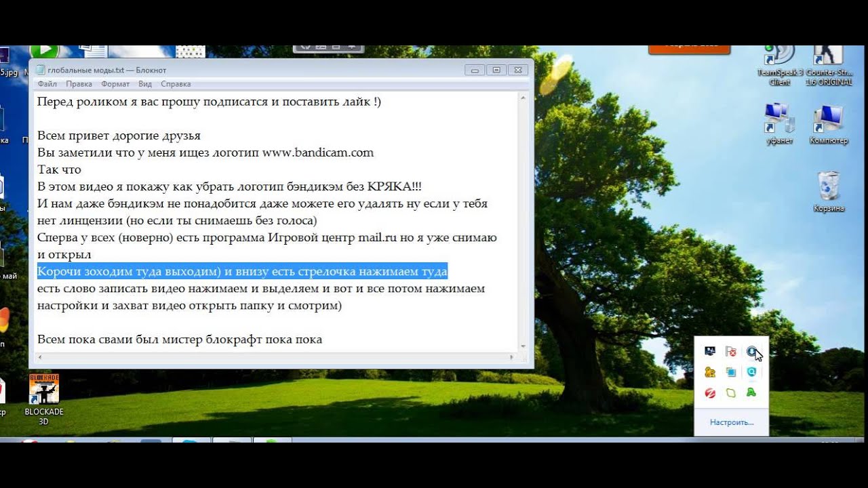Click the first line starting 'Перед роликом'
Image resolution: width=868 pixels, height=488 pixels.
coord(209,102)
